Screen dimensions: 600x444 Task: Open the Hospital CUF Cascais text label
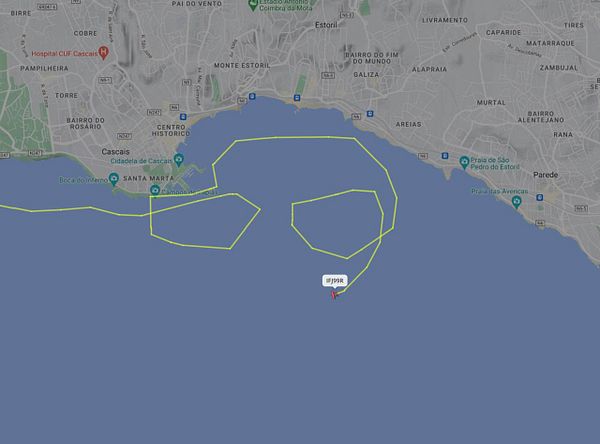(x=64, y=54)
